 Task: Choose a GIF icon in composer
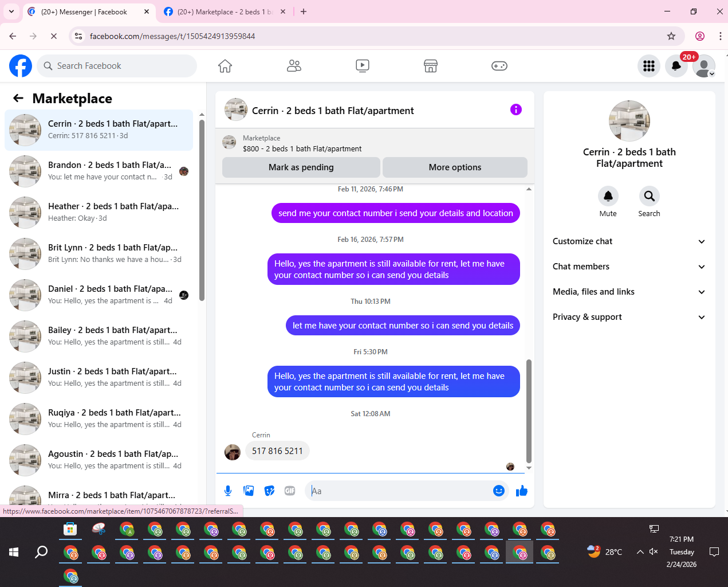290,491
